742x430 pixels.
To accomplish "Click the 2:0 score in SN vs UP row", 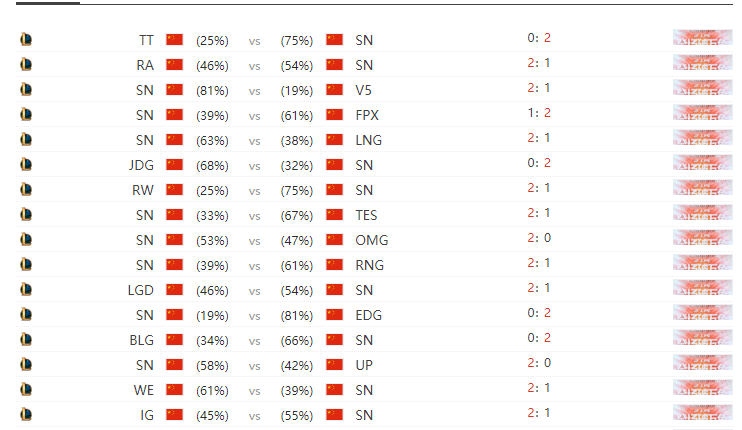I will [x=539, y=363].
